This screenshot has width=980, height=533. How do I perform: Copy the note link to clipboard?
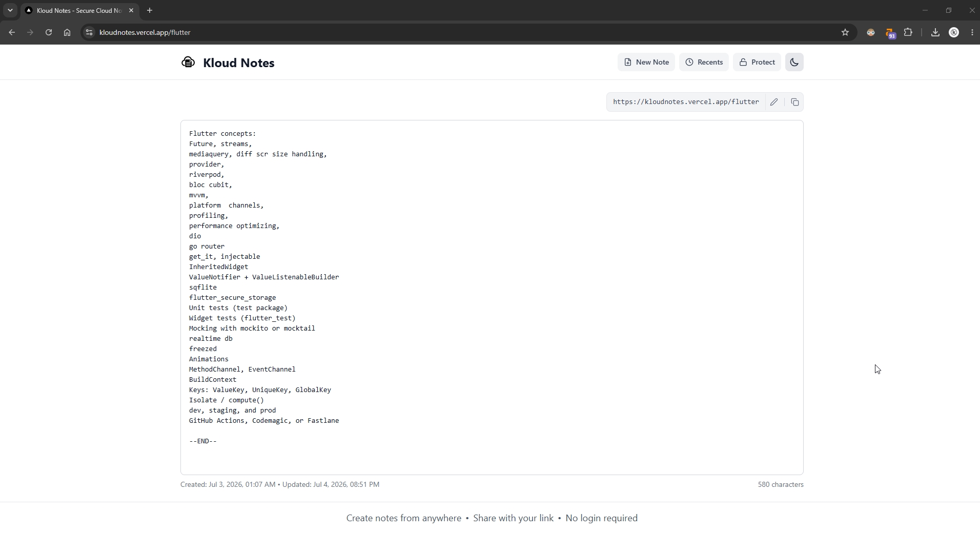(795, 102)
